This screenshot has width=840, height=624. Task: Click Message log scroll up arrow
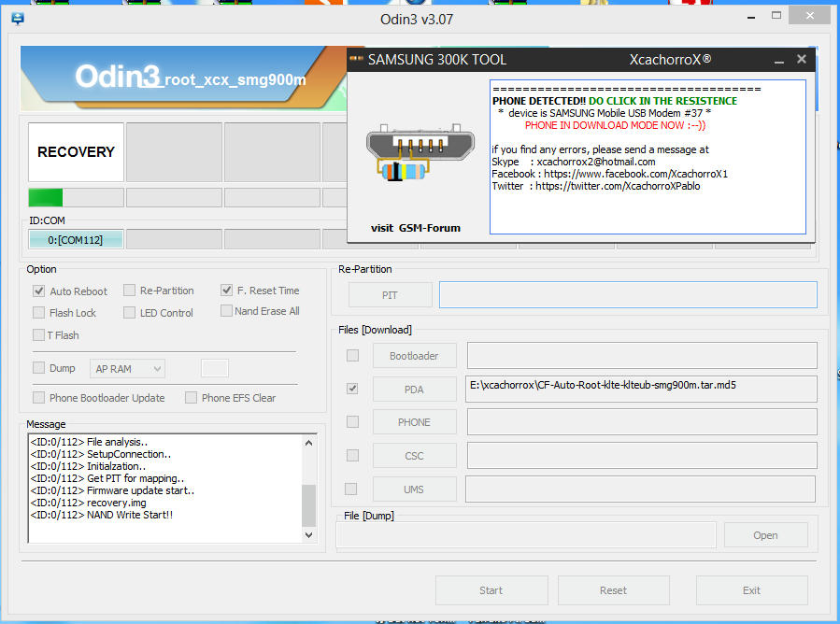[308, 443]
